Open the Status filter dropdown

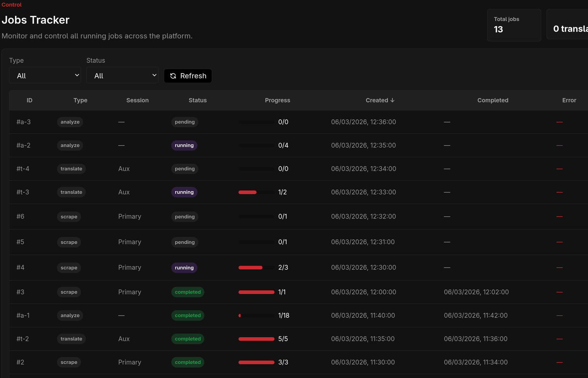pos(122,75)
